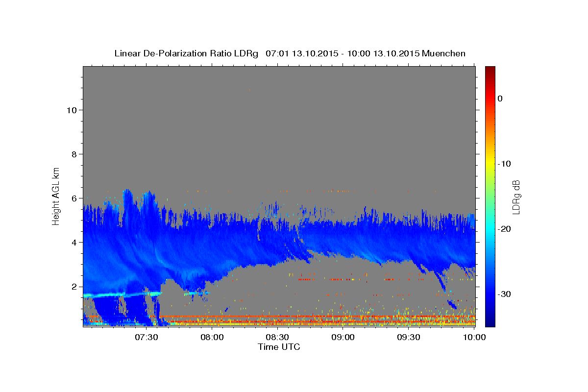This screenshot has width=588, height=392.
Task: Click the colorbar value -20
Action: pyautogui.click(x=504, y=229)
